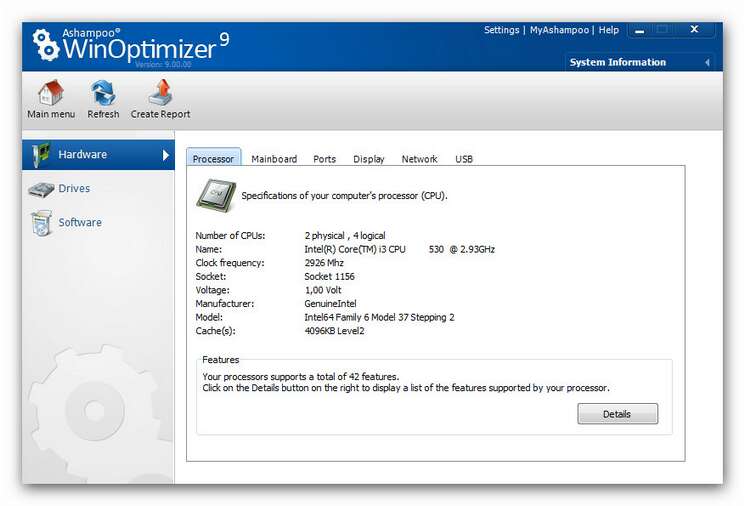Click the 'Version: 9.00.00' text
This screenshot has height=506, width=745.
163,64
